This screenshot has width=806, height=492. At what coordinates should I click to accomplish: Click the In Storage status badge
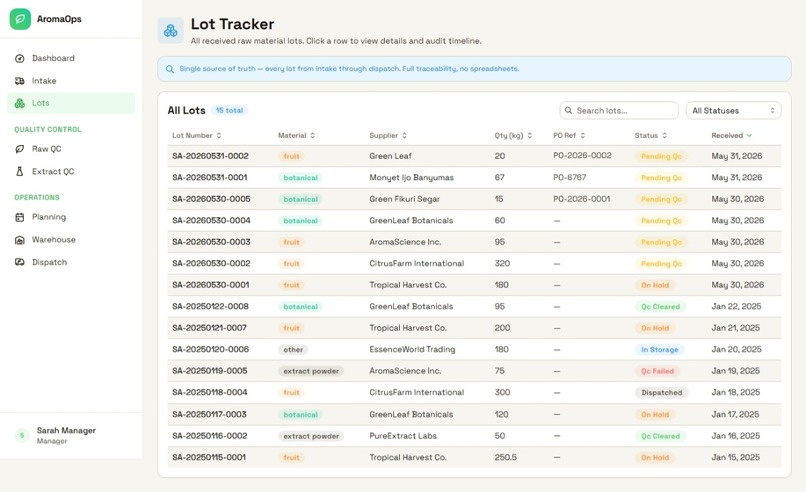pyautogui.click(x=660, y=350)
